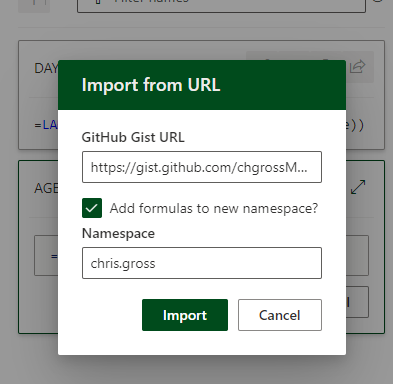Click the 'Namespace' label
The height and width of the screenshot is (384, 393).
[118, 233]
